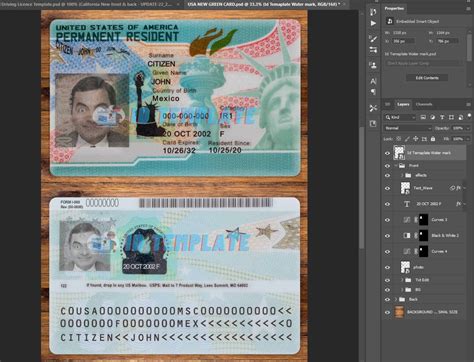The image size is (474, 362).
Task: Collapse the Front group
Action: pos(396,166)
